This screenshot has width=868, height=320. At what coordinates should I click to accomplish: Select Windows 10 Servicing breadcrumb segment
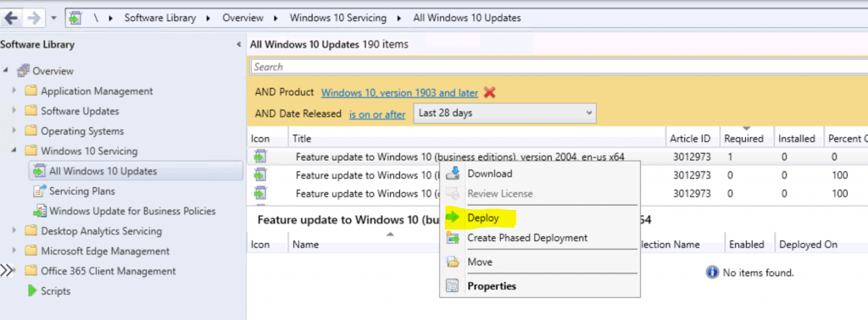(x=337, y=18)
